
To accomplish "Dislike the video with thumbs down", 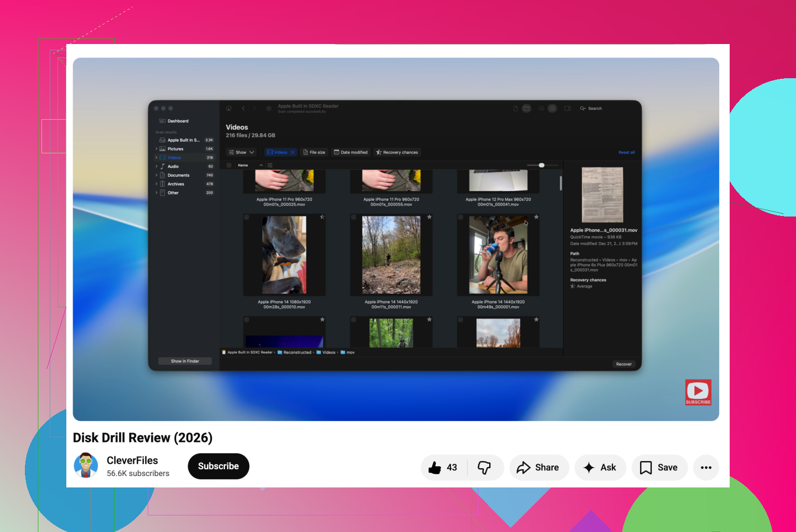I will (x=484, y=468).
